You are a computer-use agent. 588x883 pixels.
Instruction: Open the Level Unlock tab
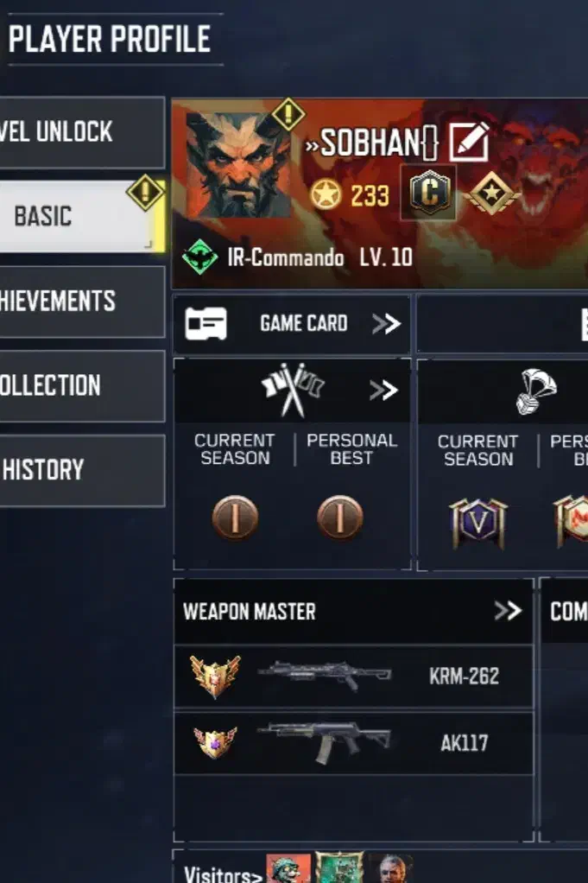(x=82, y=132)
